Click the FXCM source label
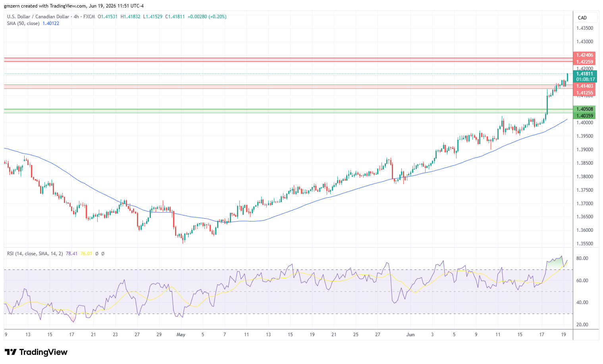The image size is (603, 364). (89, 17)
